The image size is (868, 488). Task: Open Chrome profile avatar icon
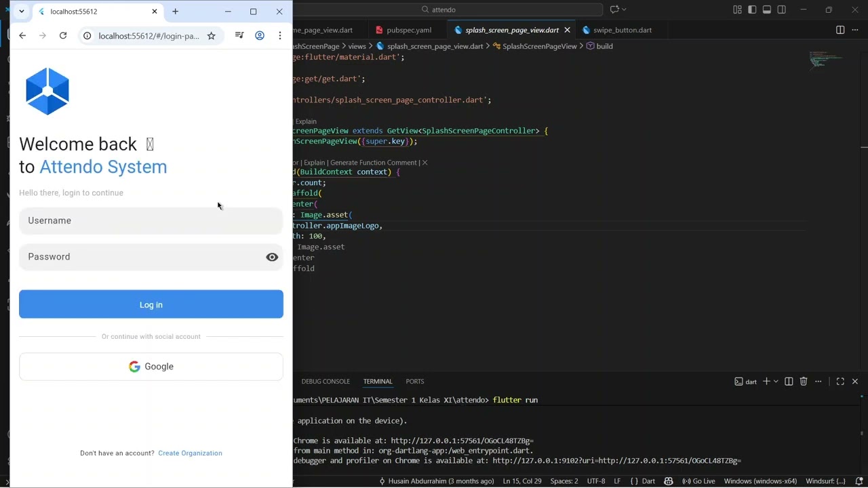click(x=260, y=36)
